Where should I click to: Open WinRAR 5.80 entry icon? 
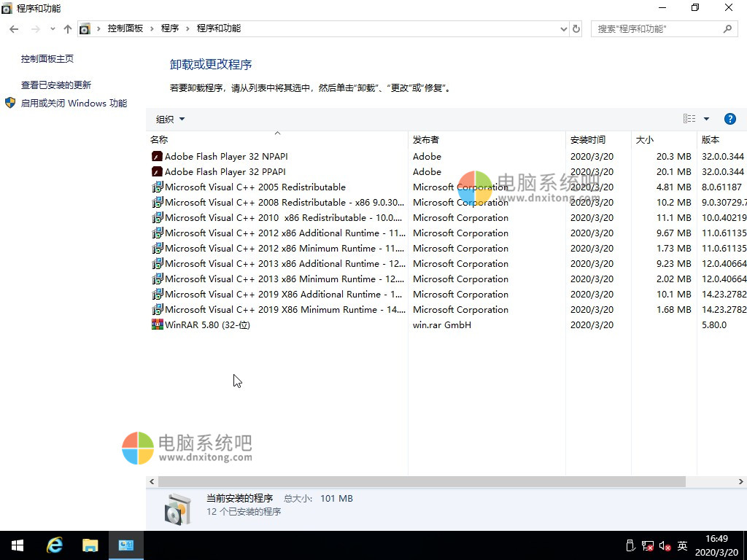point(157,324)
